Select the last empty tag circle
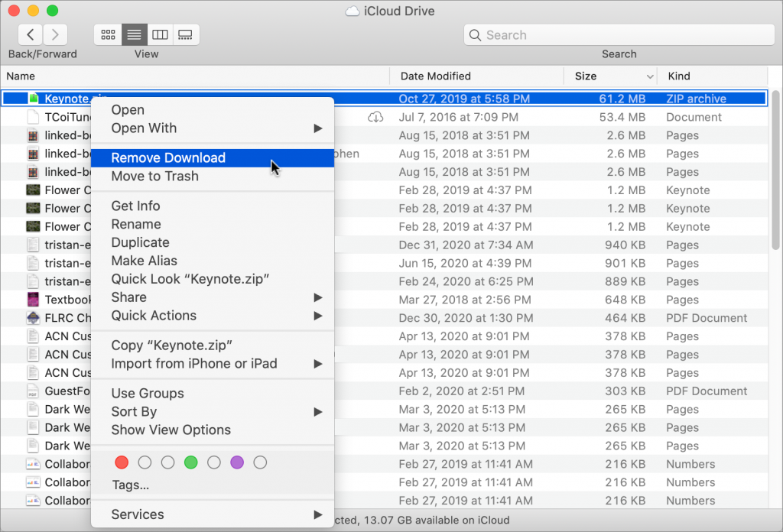Viewport: 783px width, 532px height. (x=260, y=462)
